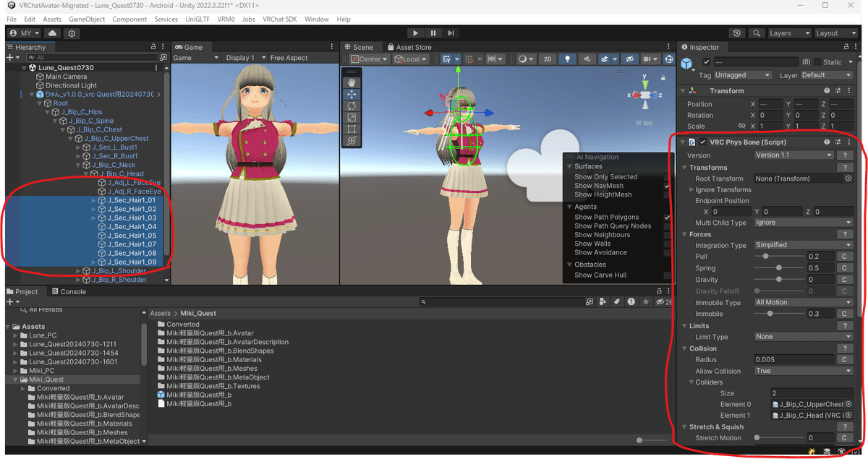
Task: Open the Undo History icon in top toolbar
Action: pos(737,33)
